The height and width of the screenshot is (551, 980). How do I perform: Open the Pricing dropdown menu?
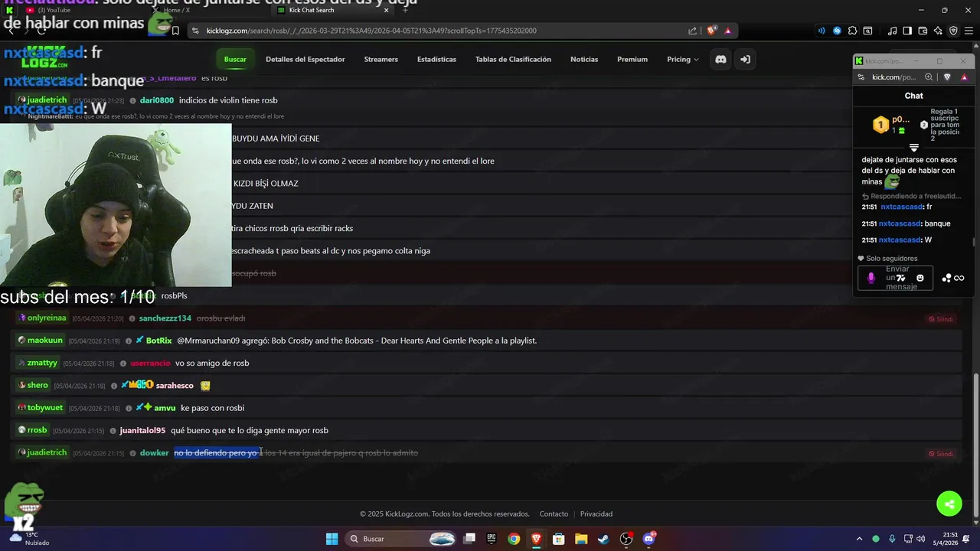click(x=682, y=59)
